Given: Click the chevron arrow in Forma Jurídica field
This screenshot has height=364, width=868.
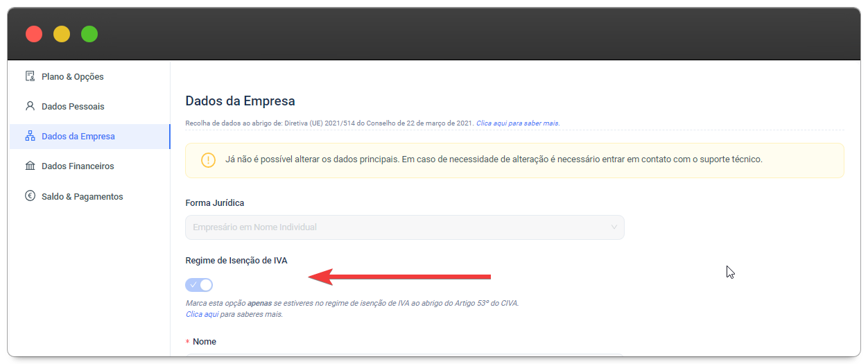Looking at the screenshot, I should (614, 227).
